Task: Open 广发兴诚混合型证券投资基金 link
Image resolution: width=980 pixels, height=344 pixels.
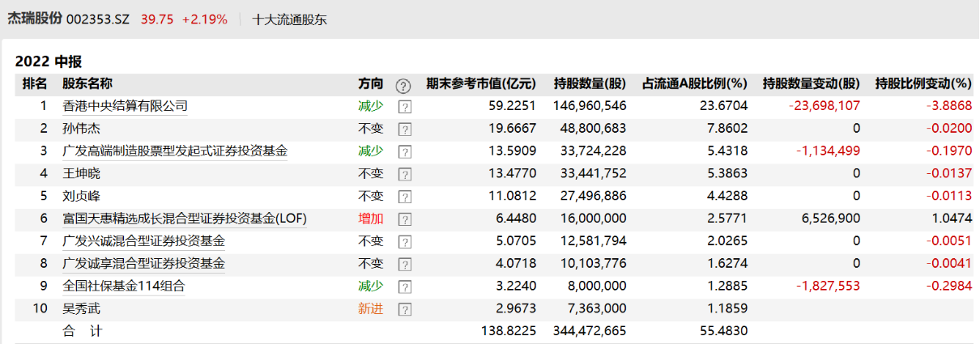Action: pyautogui.click(x=143, y=241)
